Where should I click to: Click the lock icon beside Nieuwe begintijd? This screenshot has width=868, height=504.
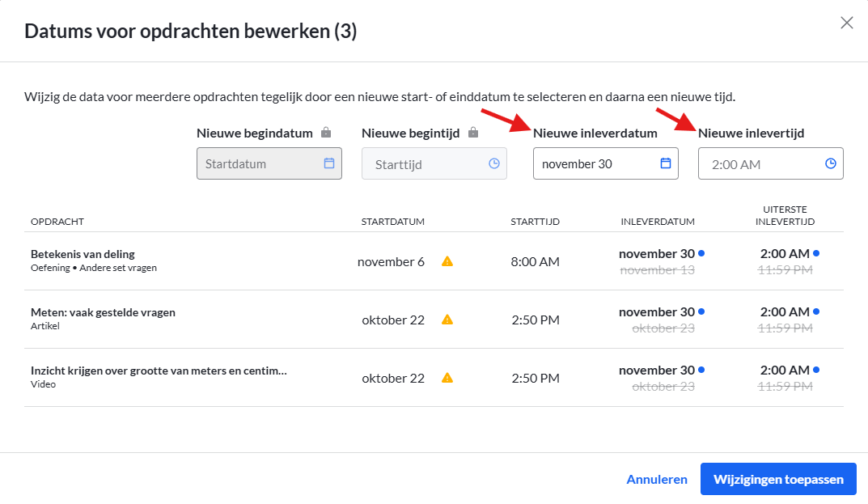tap(472, 133)
